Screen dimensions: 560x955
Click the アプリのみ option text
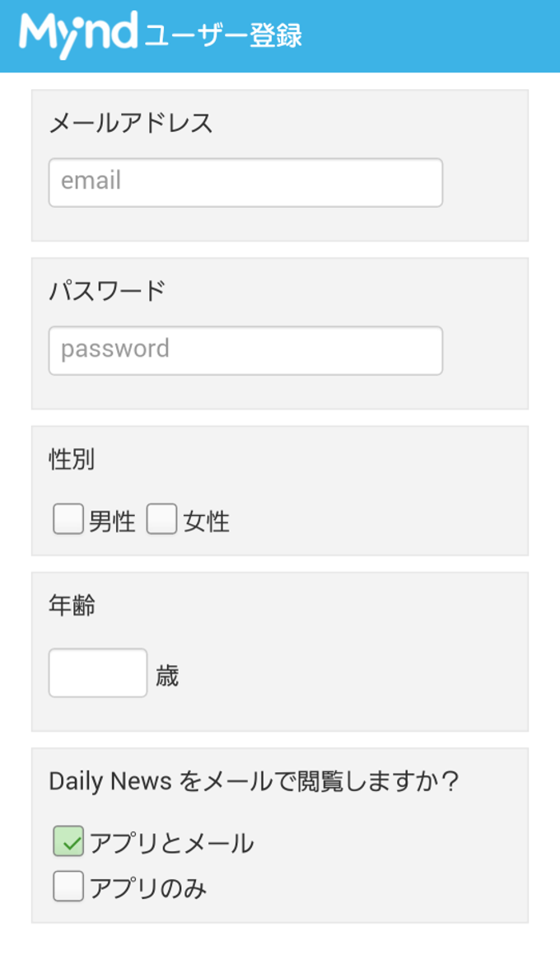coord(148,888)
